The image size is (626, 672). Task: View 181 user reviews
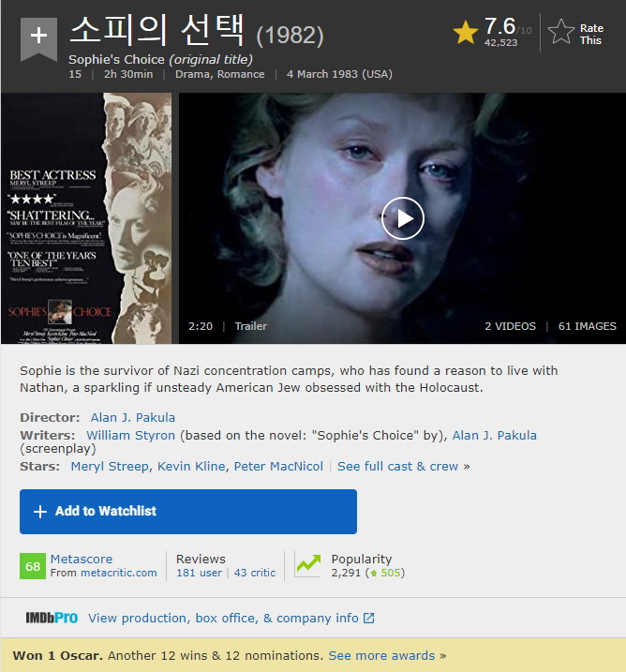[x=199, y=573]
